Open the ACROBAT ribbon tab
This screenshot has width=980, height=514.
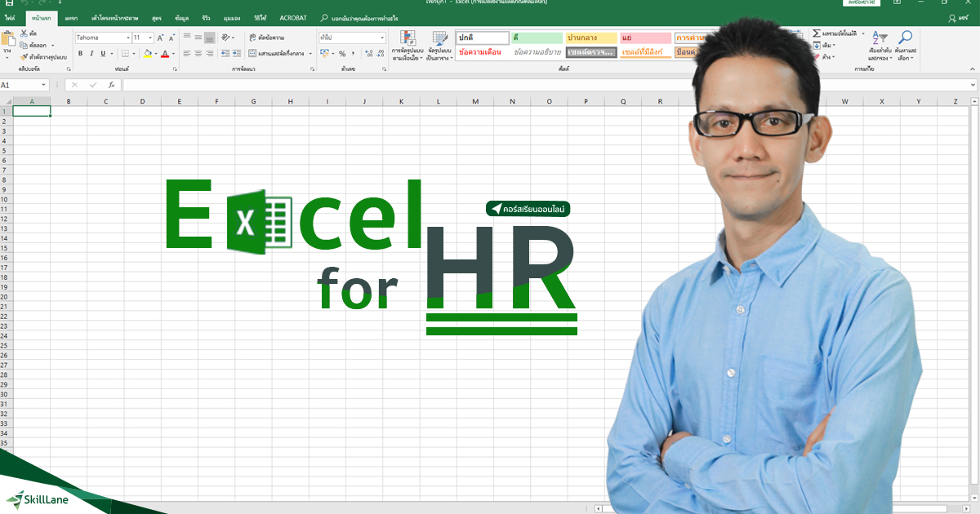[x=292, y=18]
